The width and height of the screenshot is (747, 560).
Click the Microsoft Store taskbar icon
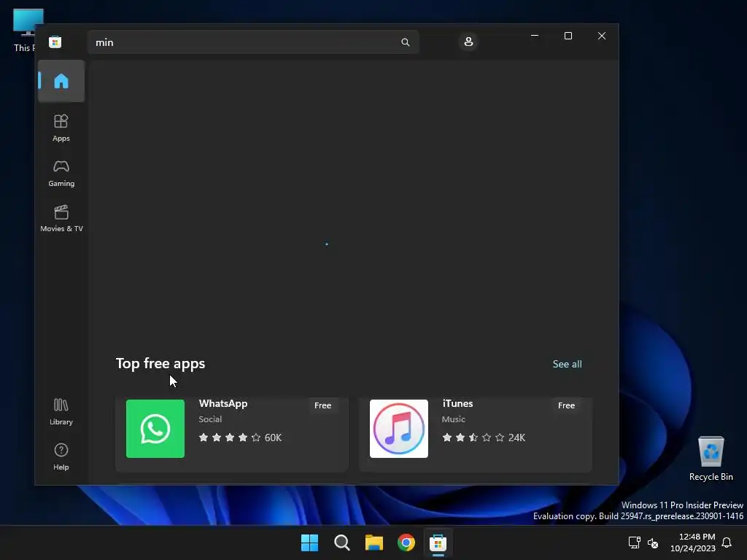click(438, 542)
